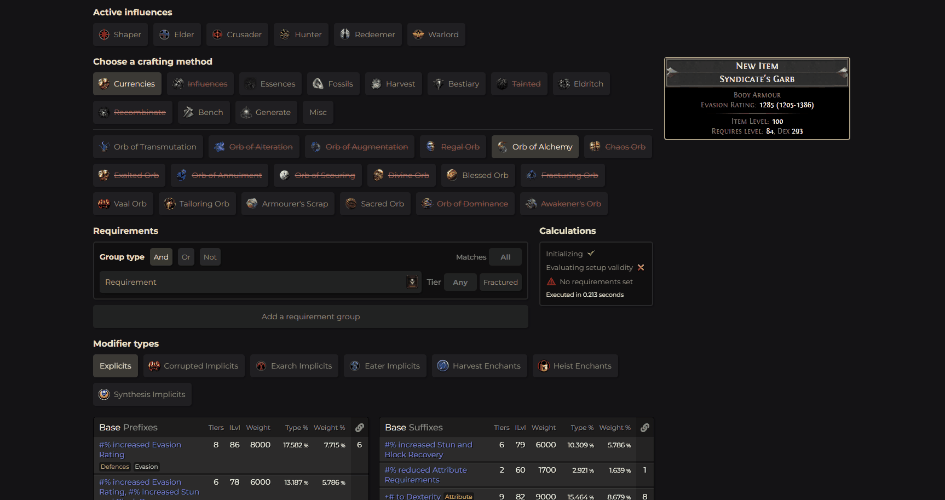Open the Matches All selector
This screenshot has width=945, height=500.
[x=505, y=257]
